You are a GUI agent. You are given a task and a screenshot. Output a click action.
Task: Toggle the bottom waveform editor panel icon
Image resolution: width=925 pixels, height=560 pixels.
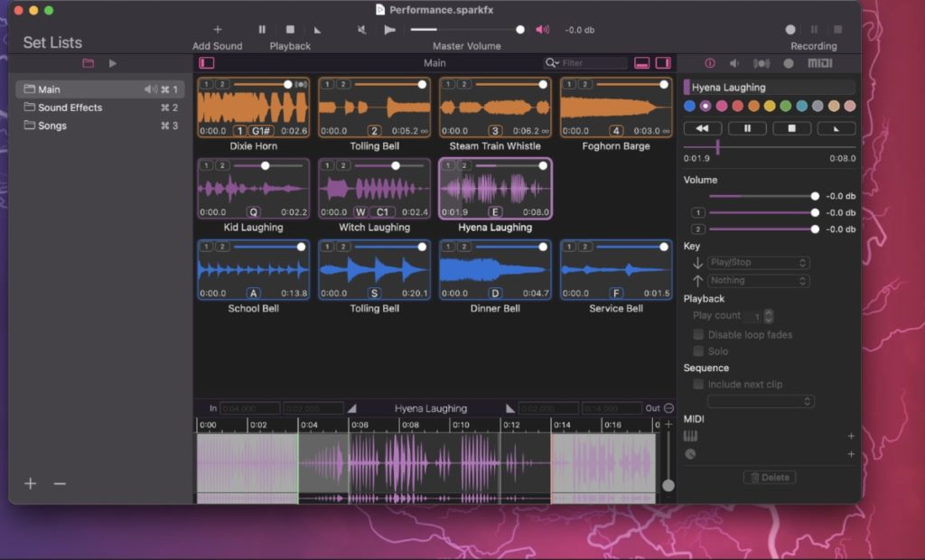(x=642, y=63)
